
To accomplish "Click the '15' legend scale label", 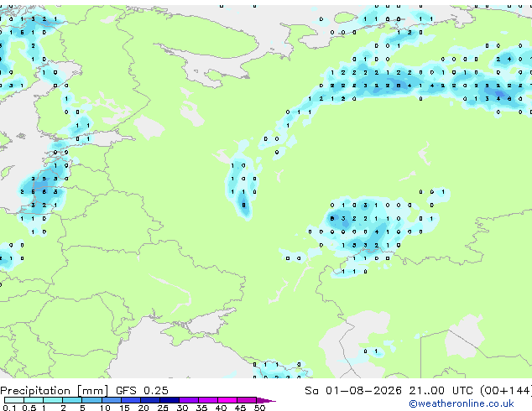I will pyautogui.click(x=124, y=408).
